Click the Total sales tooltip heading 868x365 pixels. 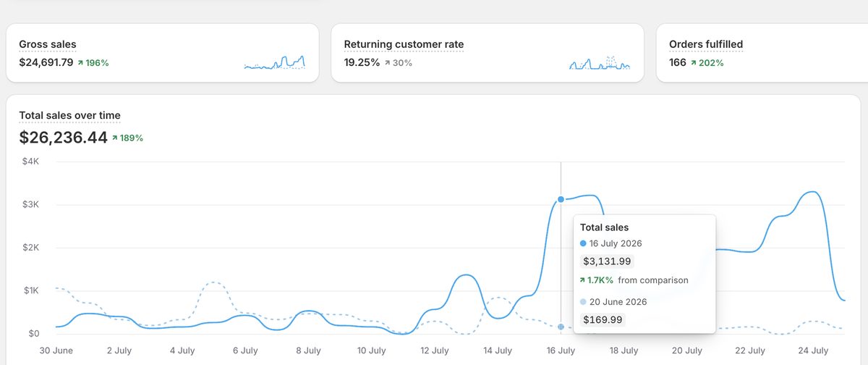[x=605, y=227]
